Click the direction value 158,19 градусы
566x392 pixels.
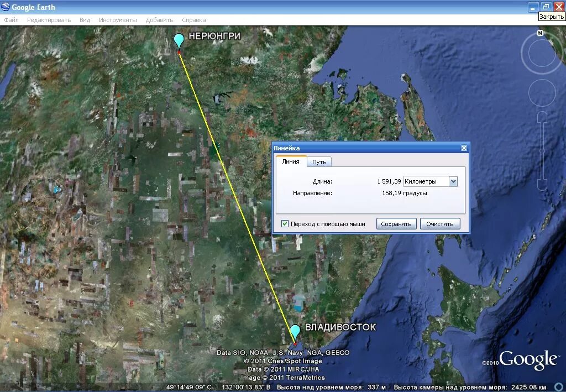[404, 193]
